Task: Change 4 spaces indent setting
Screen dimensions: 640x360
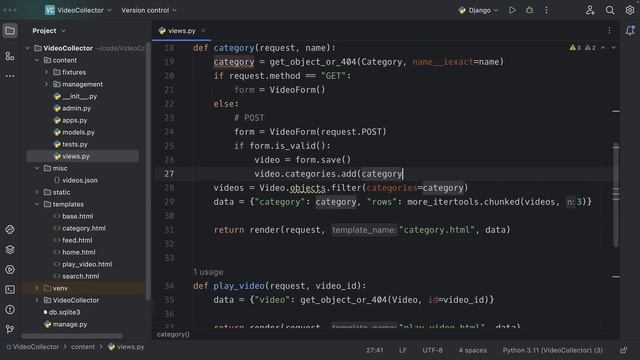Action: 472,350
